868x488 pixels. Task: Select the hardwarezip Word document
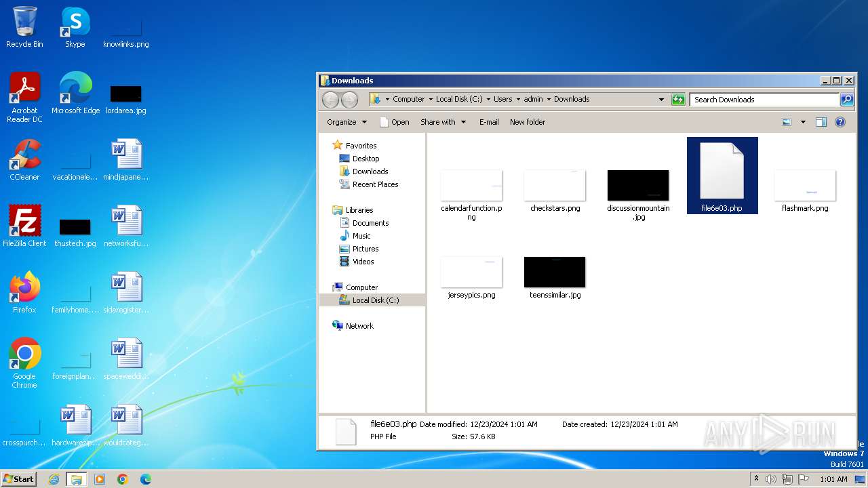(x=75, y=426)
